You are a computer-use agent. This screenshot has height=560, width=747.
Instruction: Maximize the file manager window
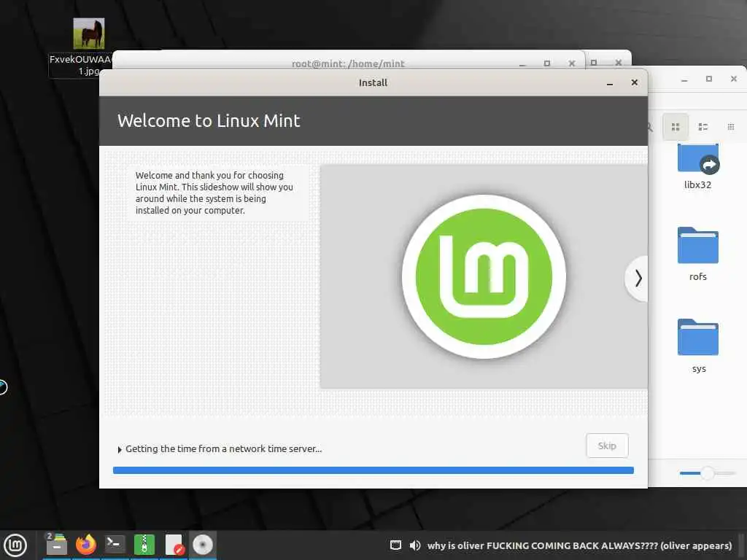pos(709,79)
